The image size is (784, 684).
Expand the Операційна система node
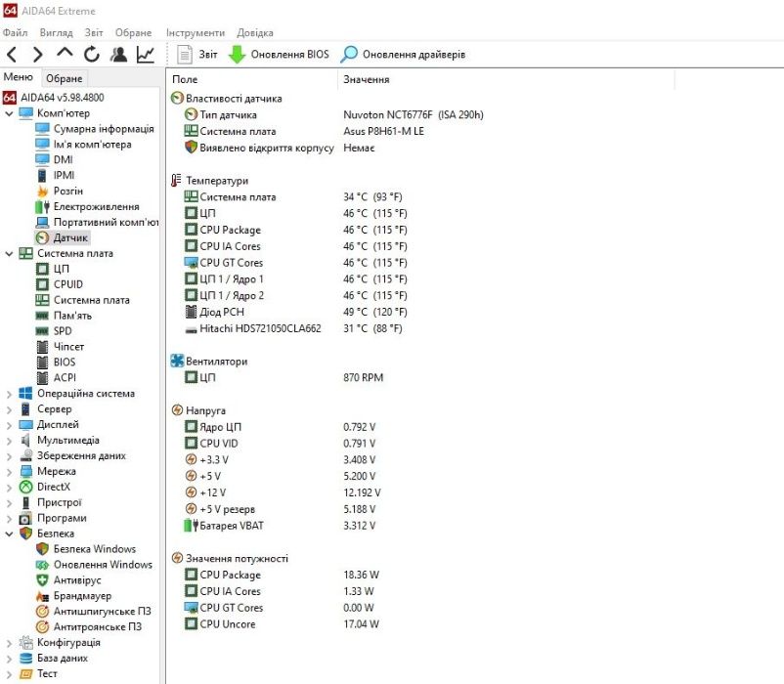[9, 394]
